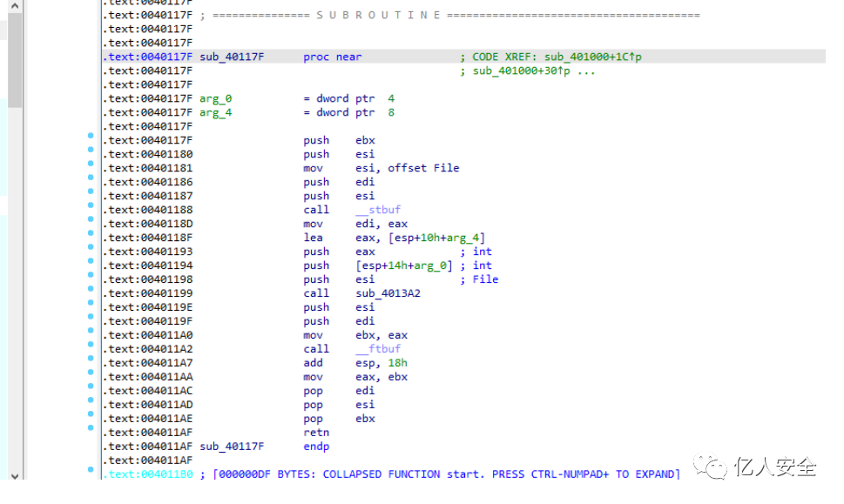Click the 'offset File' operand

click(423, 168)
